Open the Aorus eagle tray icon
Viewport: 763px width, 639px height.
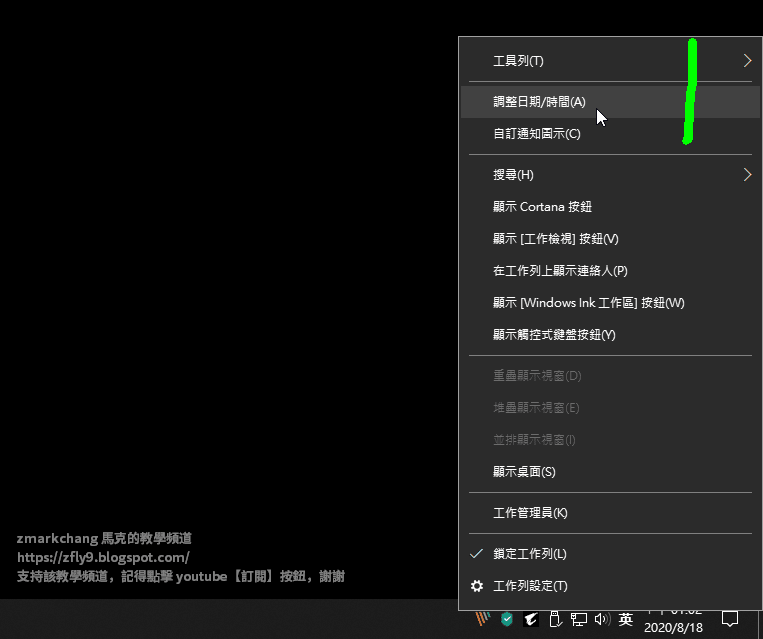tap(530, 619)
